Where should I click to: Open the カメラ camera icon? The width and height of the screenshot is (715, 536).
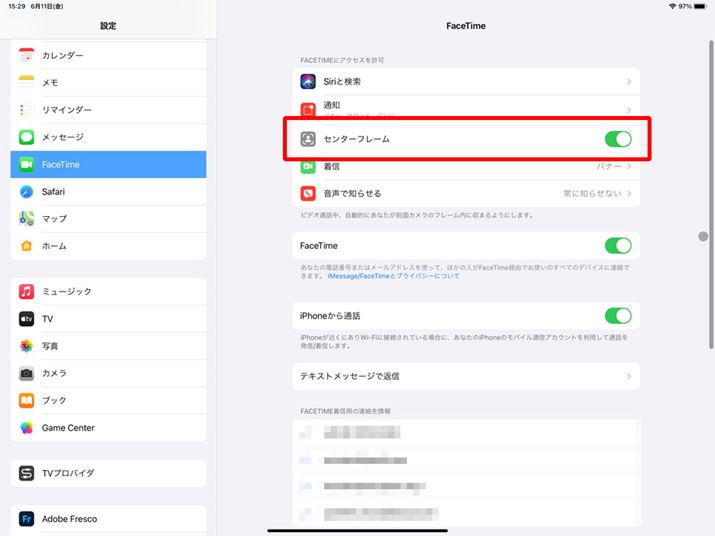26,373
